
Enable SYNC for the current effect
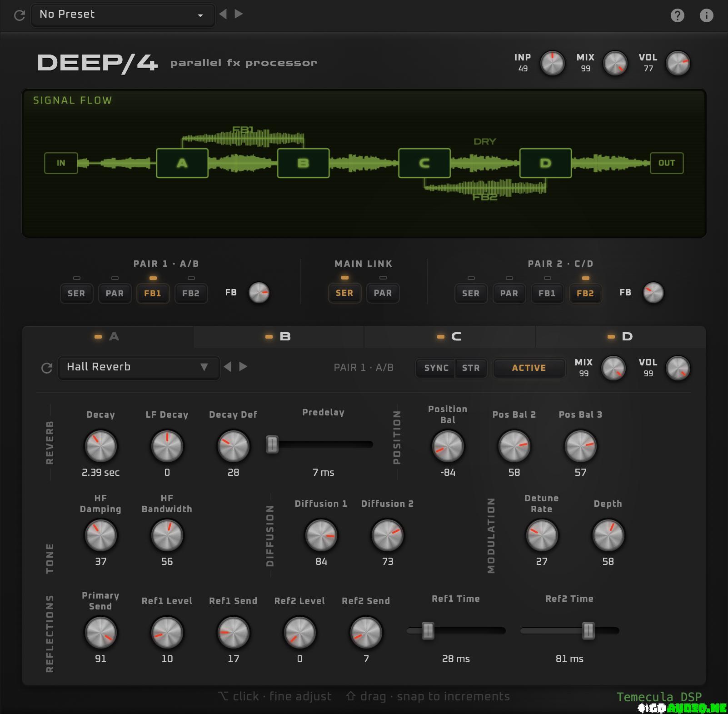coord(436,368)
